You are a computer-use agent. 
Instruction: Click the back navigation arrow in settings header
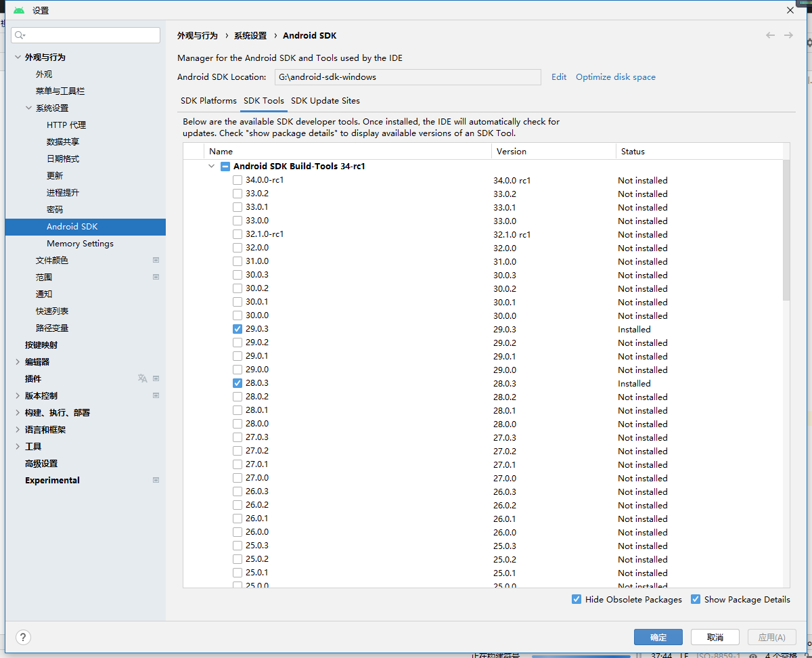click(770, 35)
